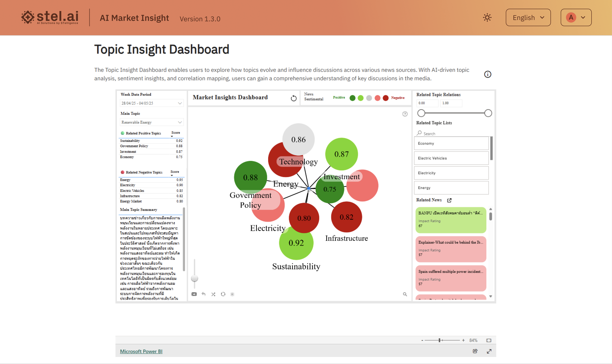Click the graph search magnifier icon
This screenshot has width=612, height=364.
coord(405,294)
